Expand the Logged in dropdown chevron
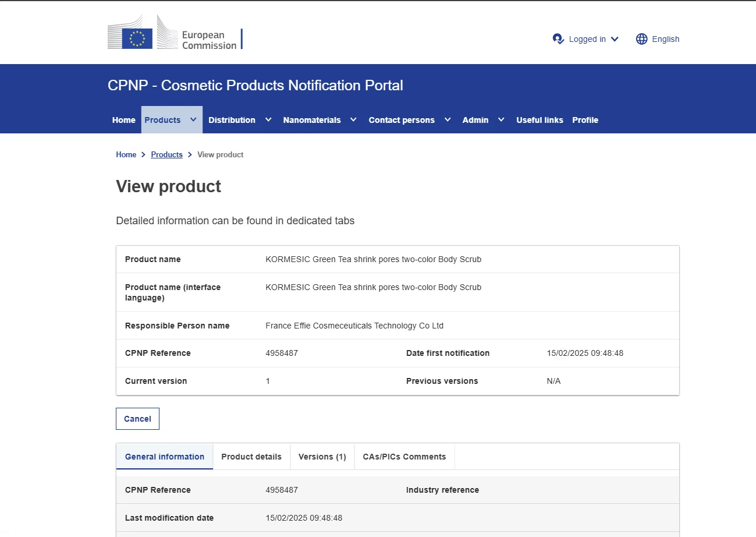The height and width of the screenshot is (537, 756). pos(615,39)
